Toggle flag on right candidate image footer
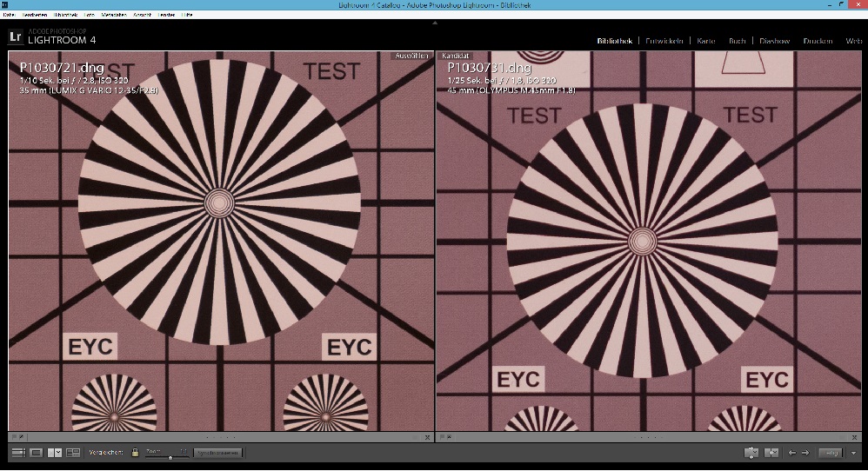868x471 pixels. (442, 438)
